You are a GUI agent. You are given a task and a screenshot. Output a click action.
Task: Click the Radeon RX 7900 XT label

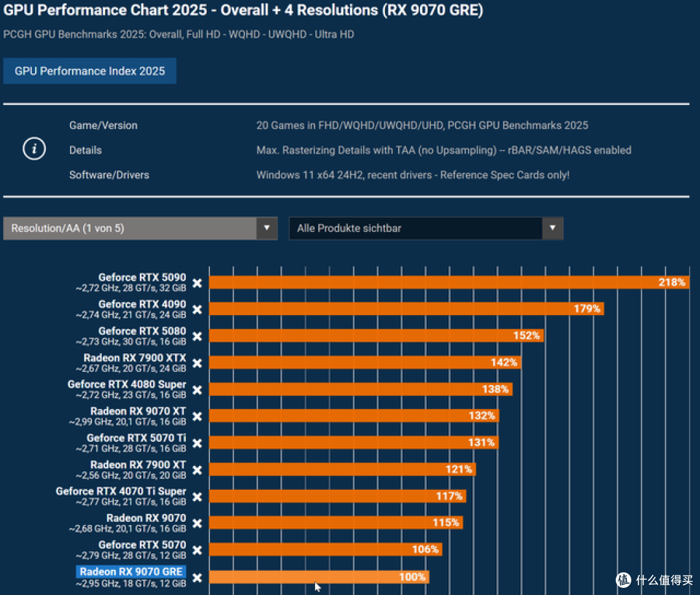pos(138,464)
